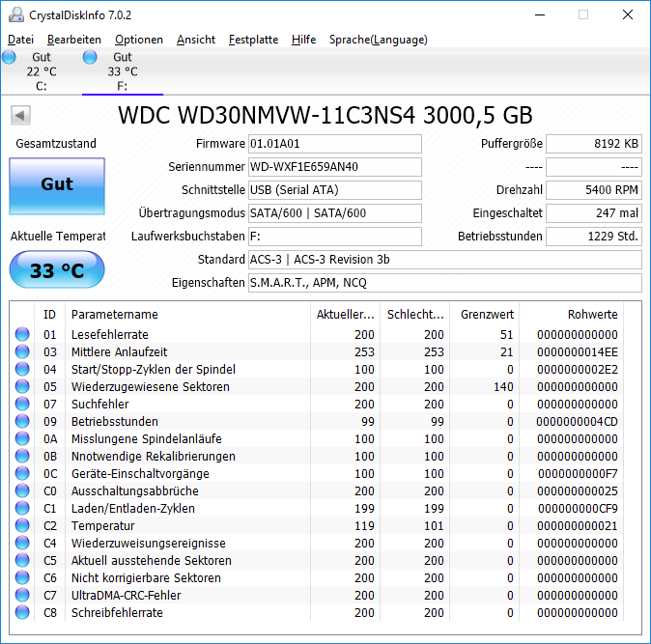Click the status orb for Start/Stopp-Zyklen der Spindel
This screenshot has width=651, height=644.
pyautogui.click(x=22, y=369)
